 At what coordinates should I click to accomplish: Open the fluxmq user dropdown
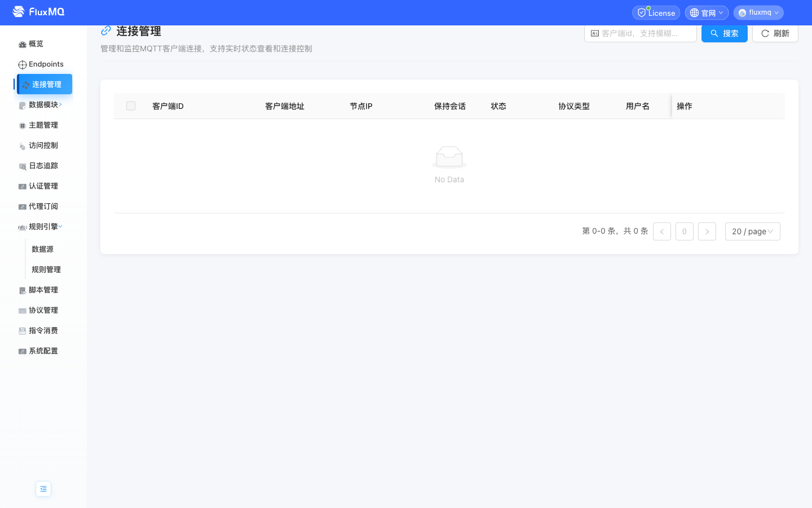tap(758, 13)
